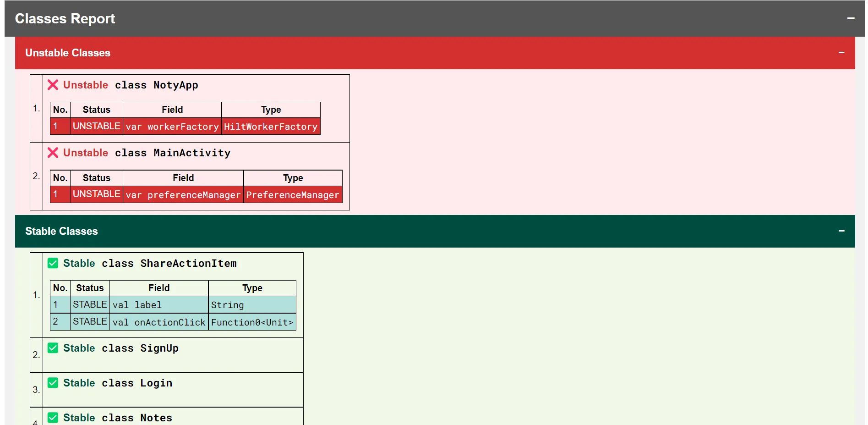Click the val onActionClick field cell
This screenshot has height=425, width=868.
coord(159,322)
